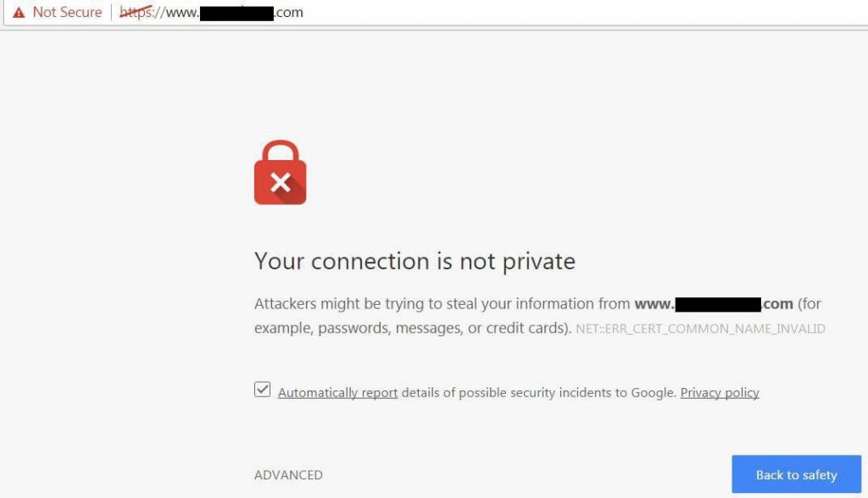Uncheck the automatic reporting checkbox
Viewport: 868px width, 498px height.
pyautogui.click(x=263, y=390)
